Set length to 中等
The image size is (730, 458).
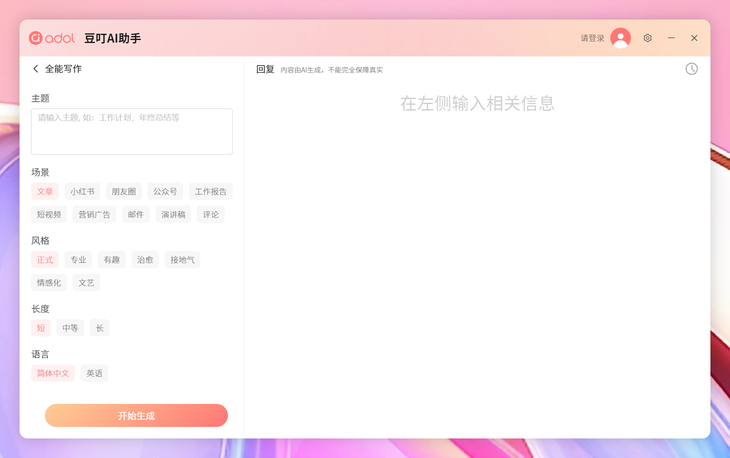(70, 328)
